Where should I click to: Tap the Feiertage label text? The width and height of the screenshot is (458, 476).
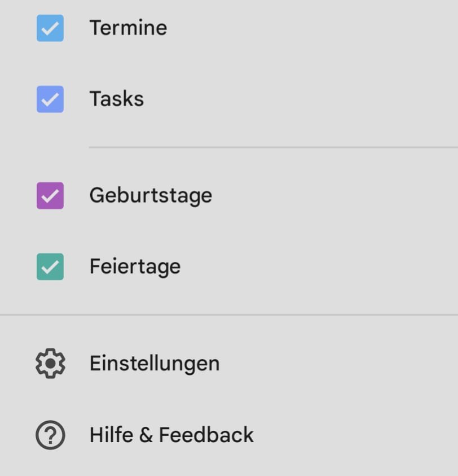pos(135,267)
